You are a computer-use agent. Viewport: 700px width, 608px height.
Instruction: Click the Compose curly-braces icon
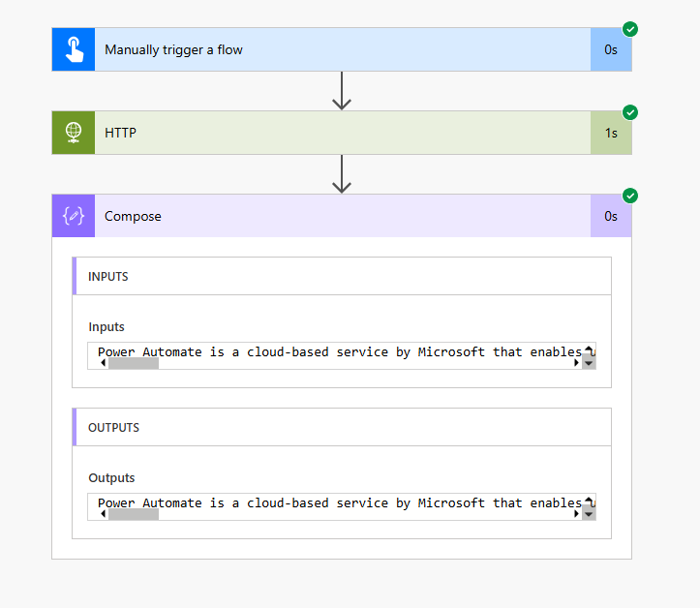tap(74, 216)
